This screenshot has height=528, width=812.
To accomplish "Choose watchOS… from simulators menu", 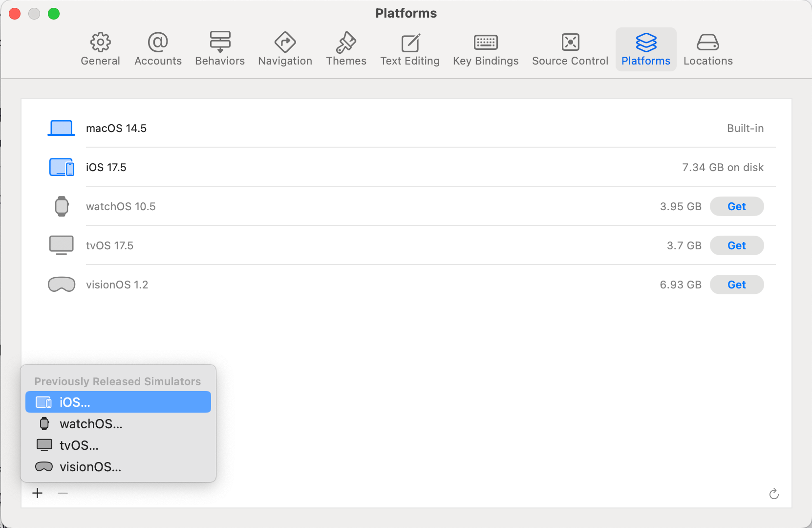I will click(118, 424).
